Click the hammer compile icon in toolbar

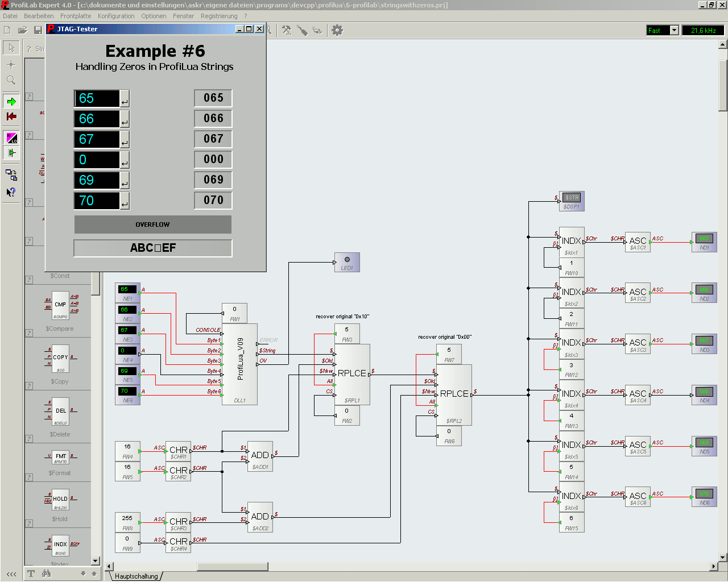coord(287,30)
